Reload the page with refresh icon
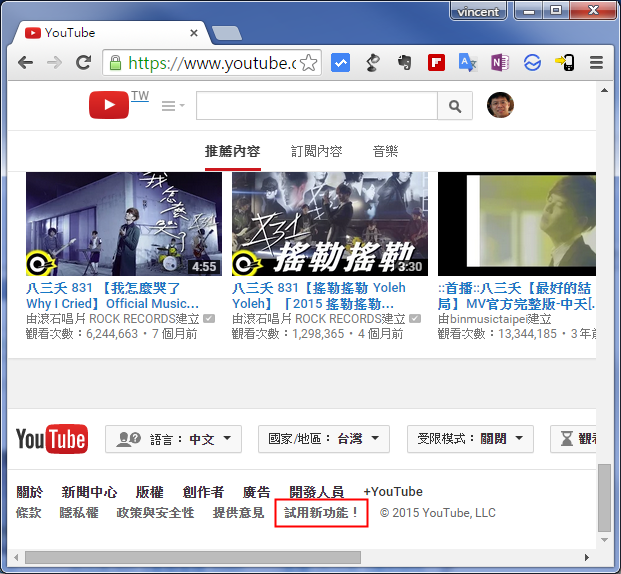Viewport: 621px width, 574px height. click(84, 63)
